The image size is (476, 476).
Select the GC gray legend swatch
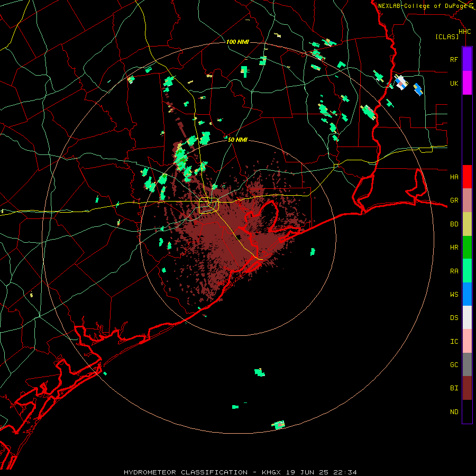click(x=467, y=364)
